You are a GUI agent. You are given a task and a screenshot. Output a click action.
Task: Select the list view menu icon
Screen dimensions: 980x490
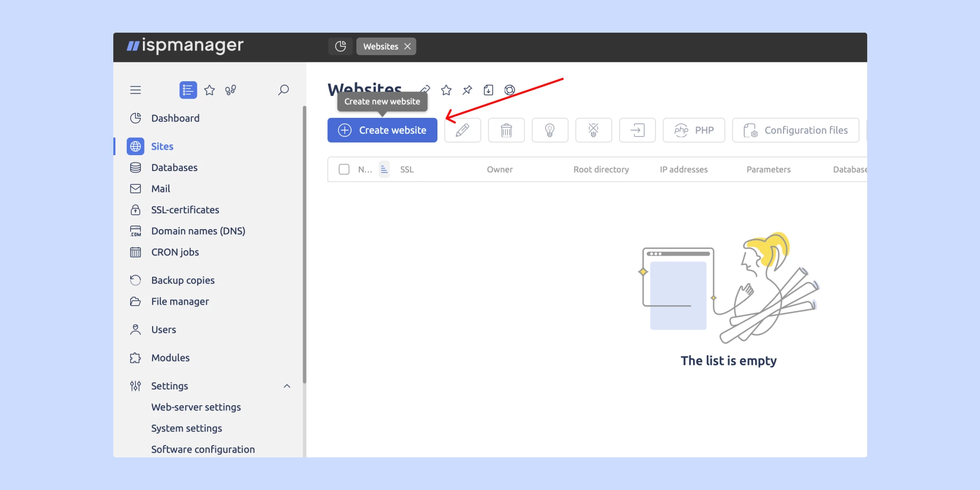point(188,90)
